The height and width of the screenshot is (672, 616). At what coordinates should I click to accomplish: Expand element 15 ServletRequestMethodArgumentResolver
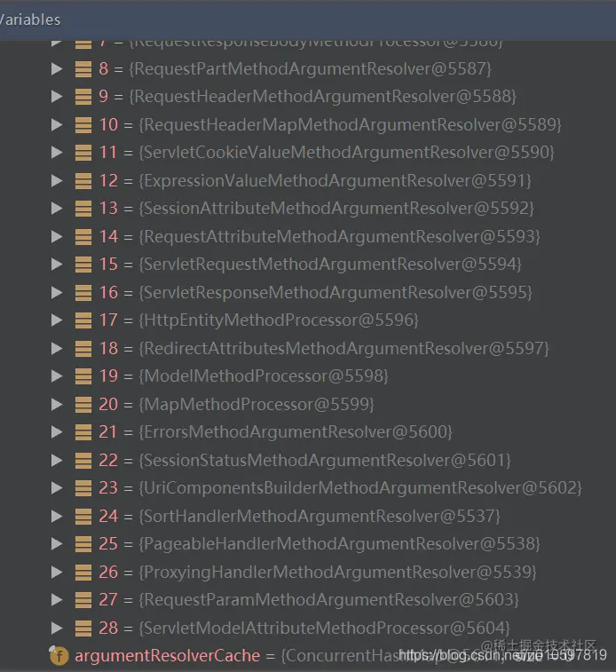(57, 265)
